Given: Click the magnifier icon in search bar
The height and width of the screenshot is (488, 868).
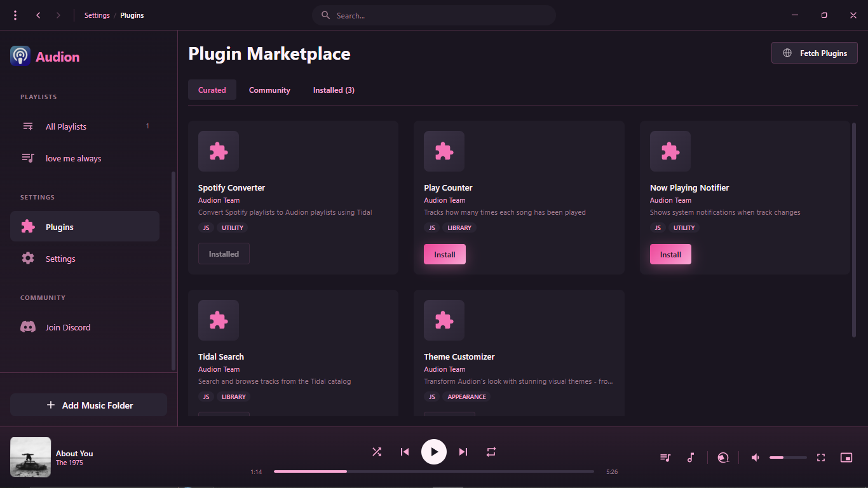Looking at the screenshot, I should (326, 15).
